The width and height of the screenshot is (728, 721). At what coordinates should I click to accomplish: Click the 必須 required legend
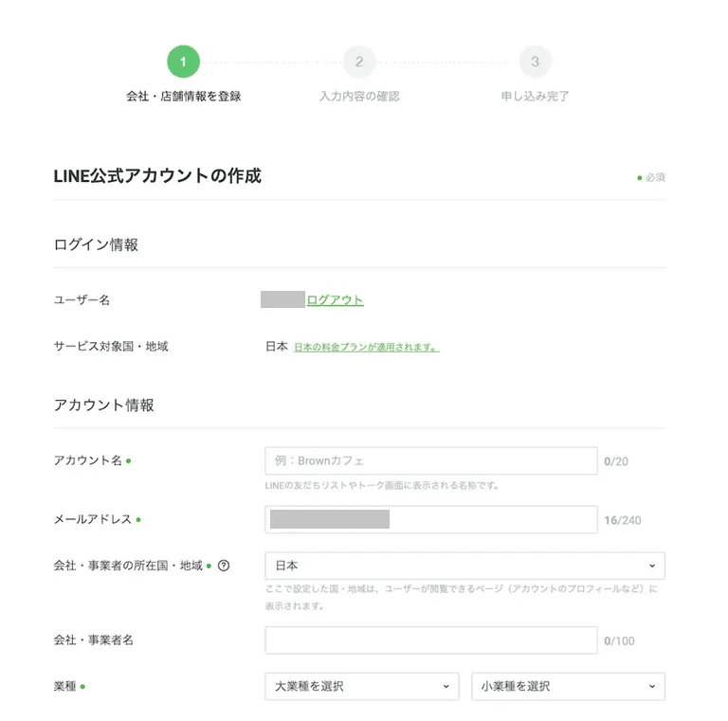654,177
